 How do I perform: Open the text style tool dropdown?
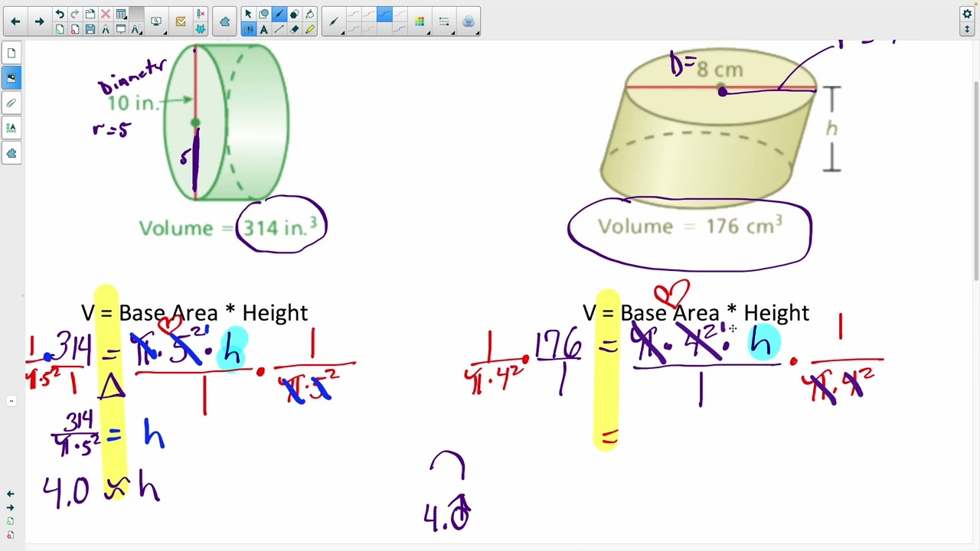137,29
